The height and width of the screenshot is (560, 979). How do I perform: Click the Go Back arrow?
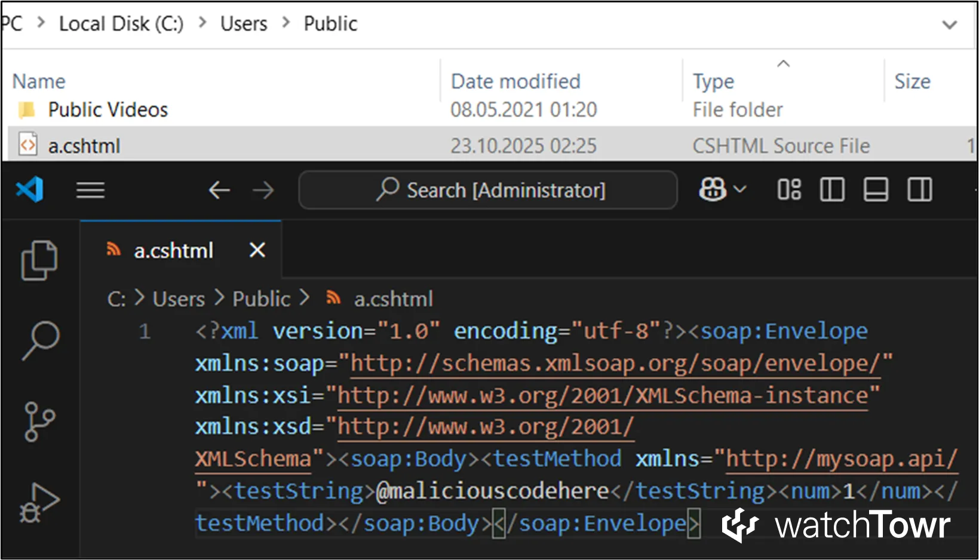(x=219, y=190)
